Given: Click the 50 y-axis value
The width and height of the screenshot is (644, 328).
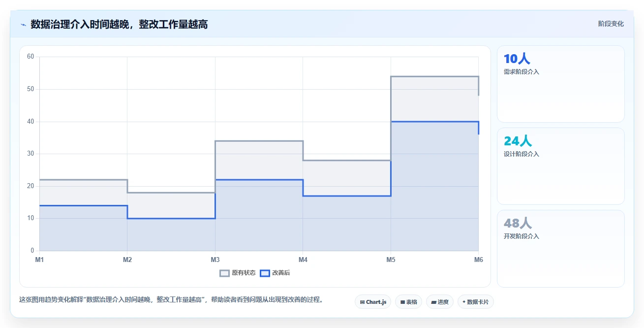Looking at the screenshot, I should point(31,89).
